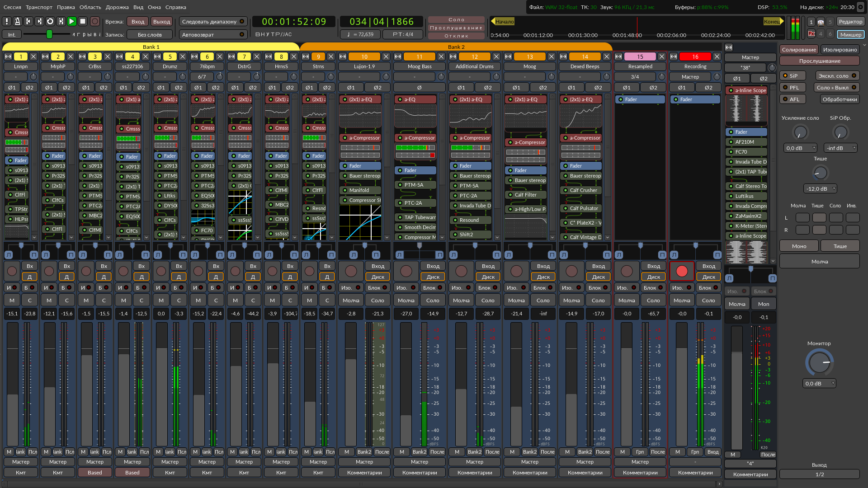The width and height of the screenshot is (868, 488).
Task: Click the X hide icon on strip 12
Action: coord(496,56)
